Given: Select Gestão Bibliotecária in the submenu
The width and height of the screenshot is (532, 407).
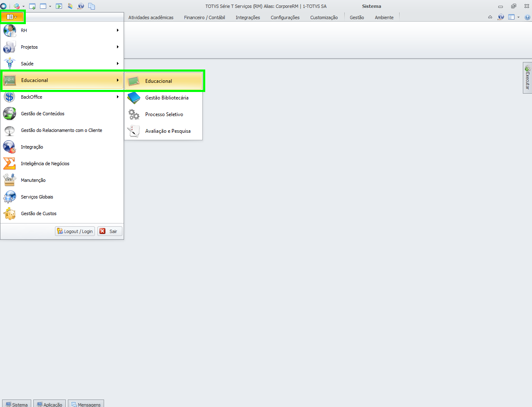Looking at the screenshot, I should (x=164, y=98).
